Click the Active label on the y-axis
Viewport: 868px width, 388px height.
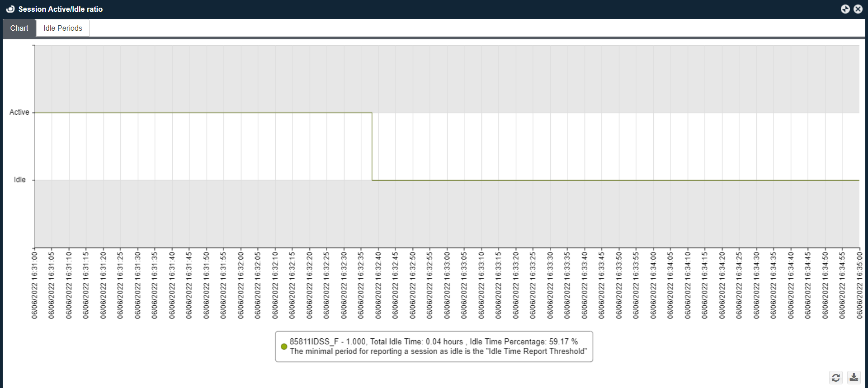(19, 112)
